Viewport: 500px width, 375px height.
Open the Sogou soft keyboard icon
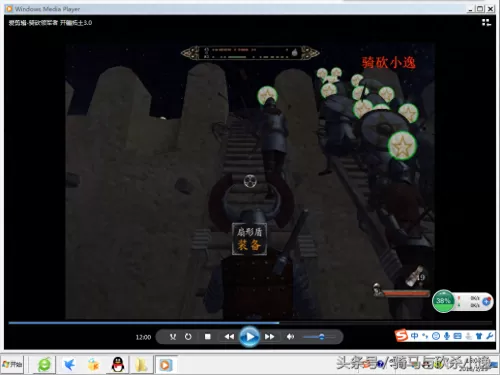pyautogui.click(x=458, y=336)
